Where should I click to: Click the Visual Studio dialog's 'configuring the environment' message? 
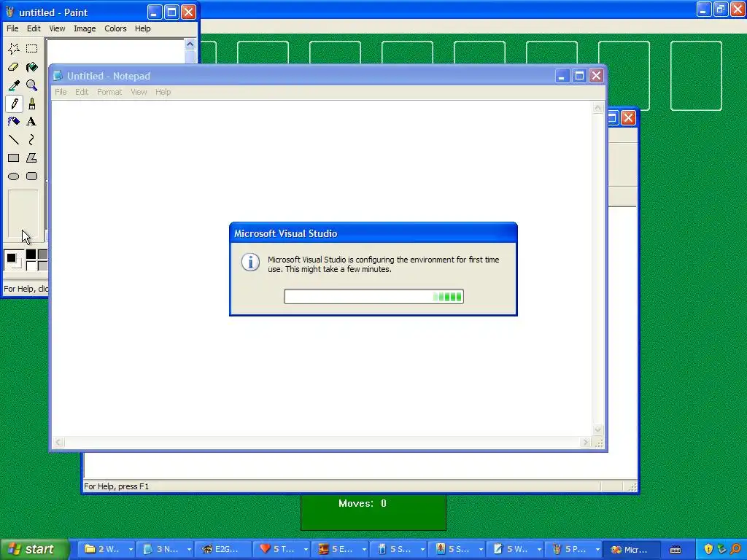point(384,264)
